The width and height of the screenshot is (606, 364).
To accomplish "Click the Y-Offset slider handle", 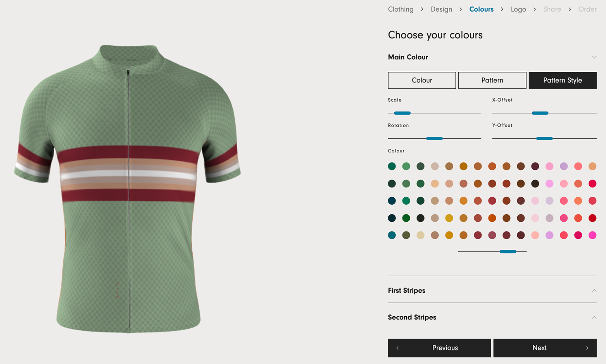I will pos(544,139).
